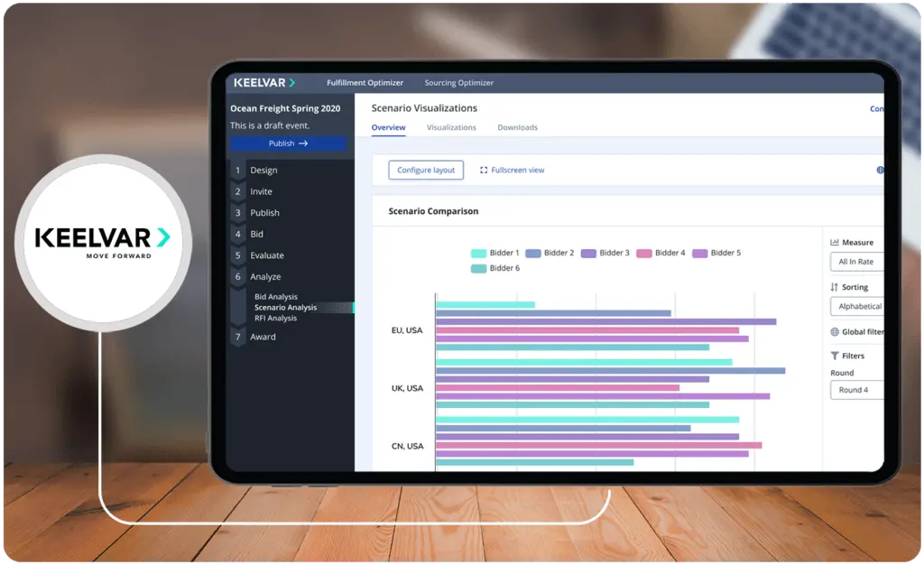Select step 4 Bid in sidebar
This screenshot has height=565, width=924.
pyautogui.click(x=256, y=234)
